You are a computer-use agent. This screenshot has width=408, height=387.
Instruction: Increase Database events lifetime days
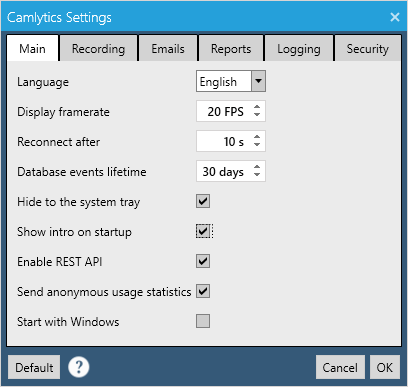(x=257, y=167)
